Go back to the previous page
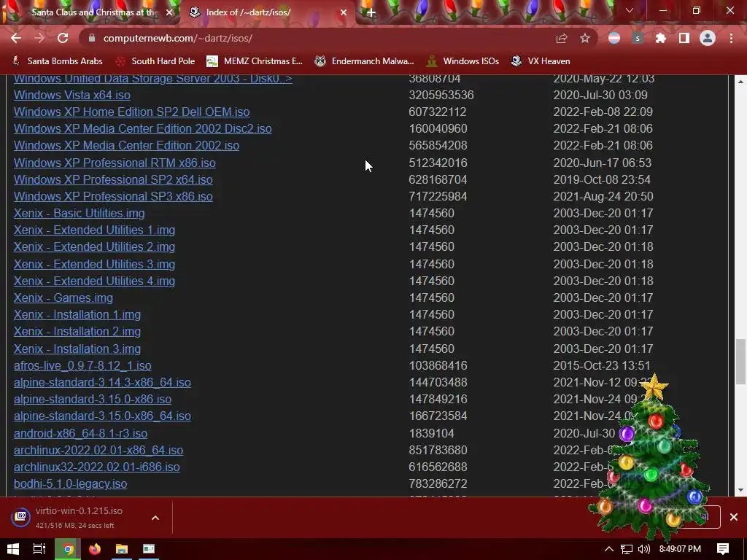Image resolution: width=747 pixels, height=560 pixels. point(16,38)
